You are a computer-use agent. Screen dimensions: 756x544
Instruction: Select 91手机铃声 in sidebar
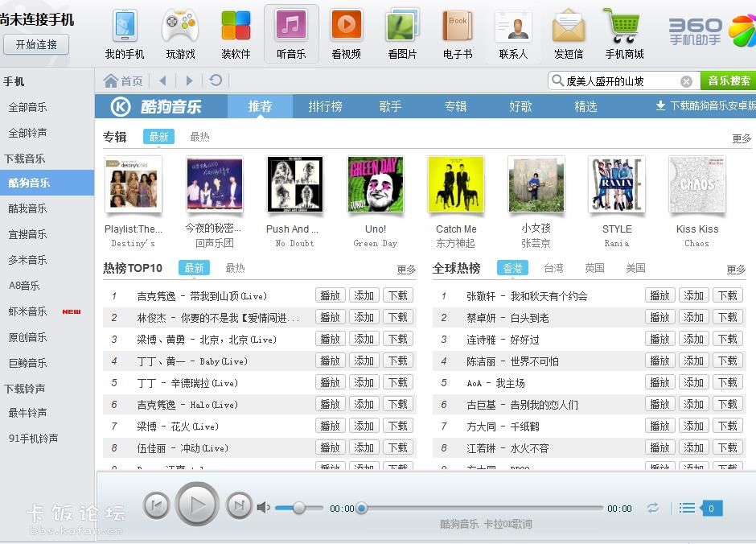(33, 439)
